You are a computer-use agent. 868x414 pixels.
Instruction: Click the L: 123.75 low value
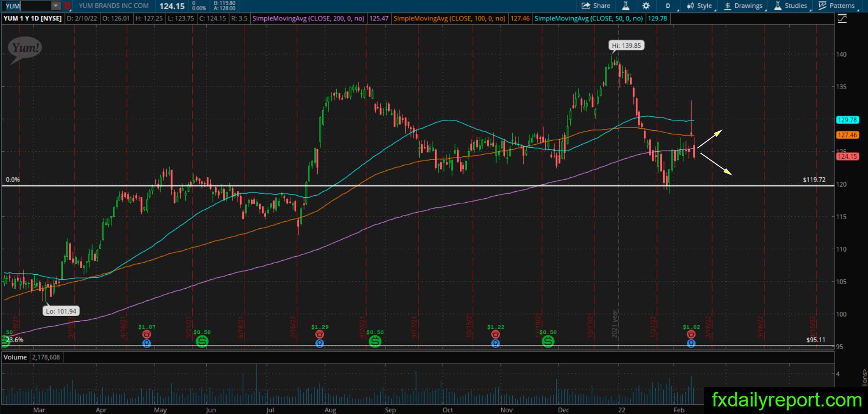(x=181, y=19)
